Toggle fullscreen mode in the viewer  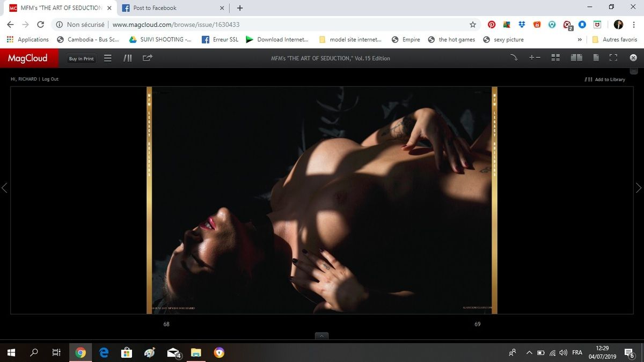coord(613,58)
